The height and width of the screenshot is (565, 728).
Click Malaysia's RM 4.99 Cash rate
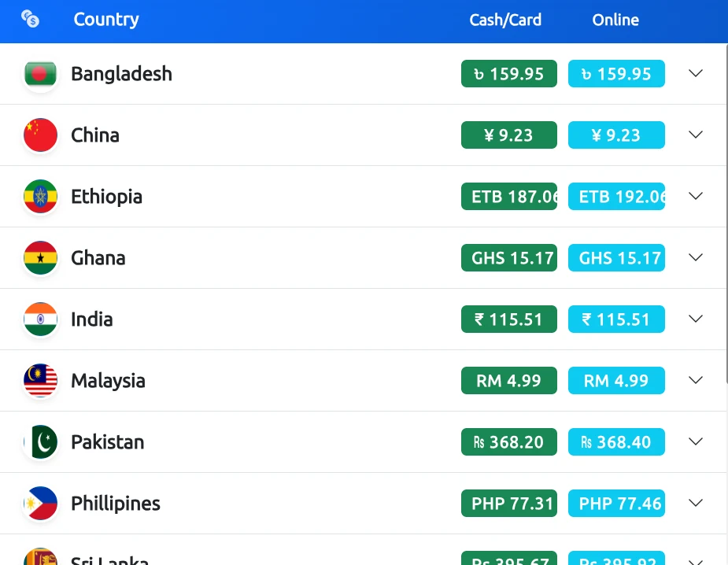(508, 380)
